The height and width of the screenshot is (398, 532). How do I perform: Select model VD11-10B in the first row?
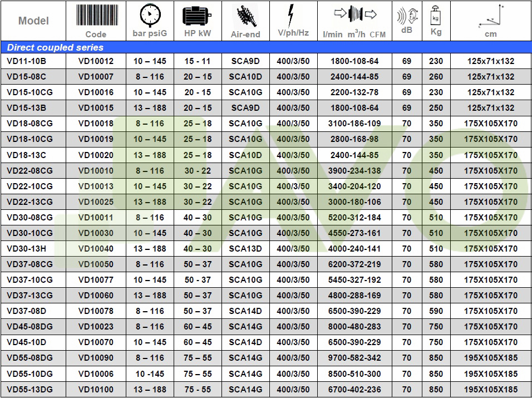[26, 61]
